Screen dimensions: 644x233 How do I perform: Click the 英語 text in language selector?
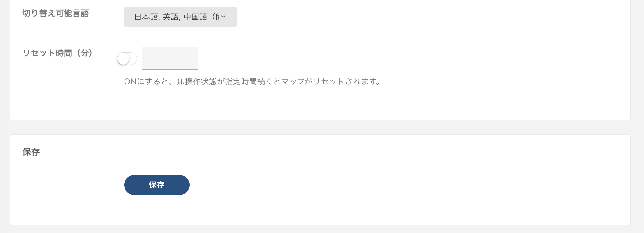171,17
